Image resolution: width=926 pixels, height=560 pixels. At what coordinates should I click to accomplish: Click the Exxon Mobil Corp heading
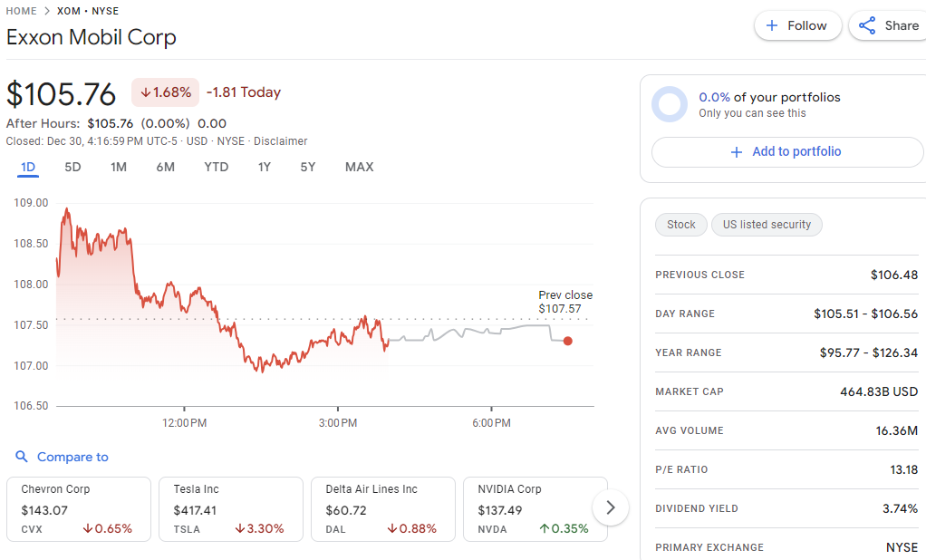91,37
